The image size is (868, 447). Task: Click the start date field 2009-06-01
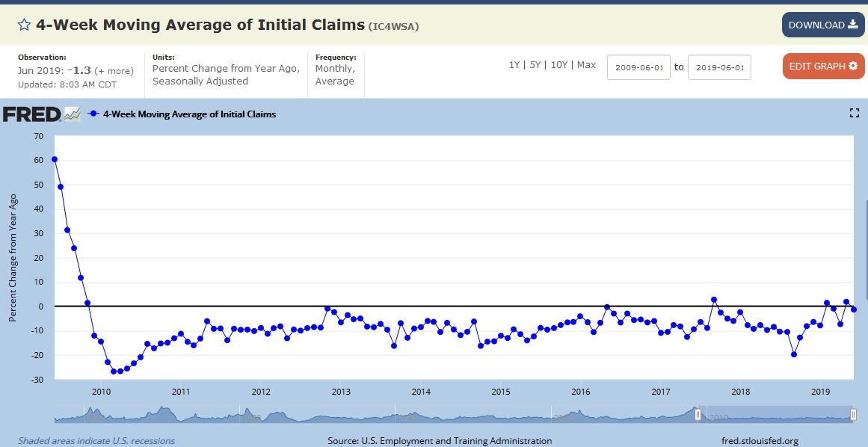point(638,67)
